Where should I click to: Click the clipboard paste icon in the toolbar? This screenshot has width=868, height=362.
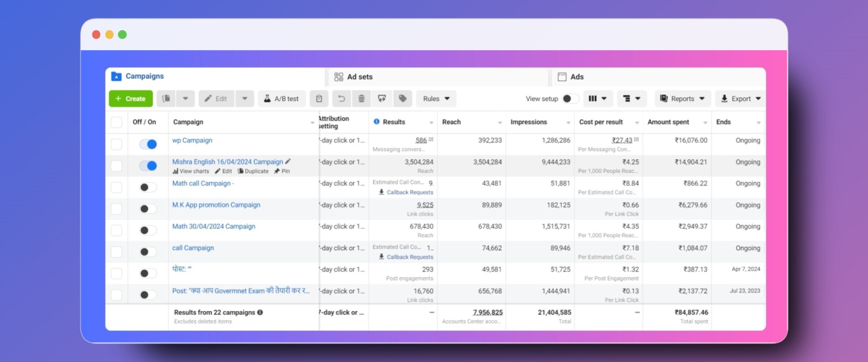pos(319,99)
